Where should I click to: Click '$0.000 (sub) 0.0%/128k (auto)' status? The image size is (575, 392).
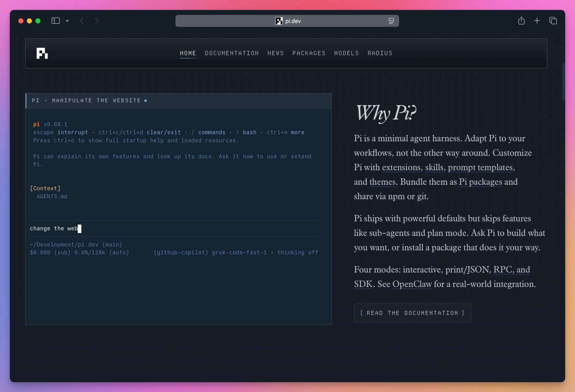pyautogui.click(x=79, y=253)
